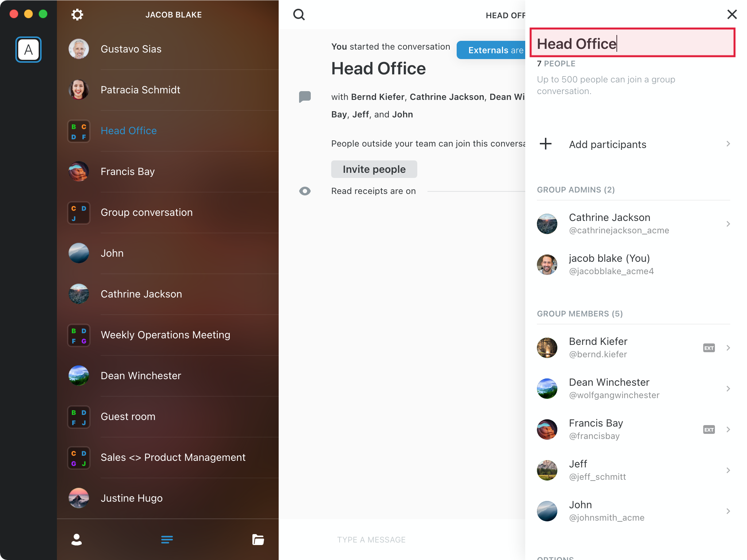
Task: Click the Externals notice button
Action: click(x=491, y=50)
